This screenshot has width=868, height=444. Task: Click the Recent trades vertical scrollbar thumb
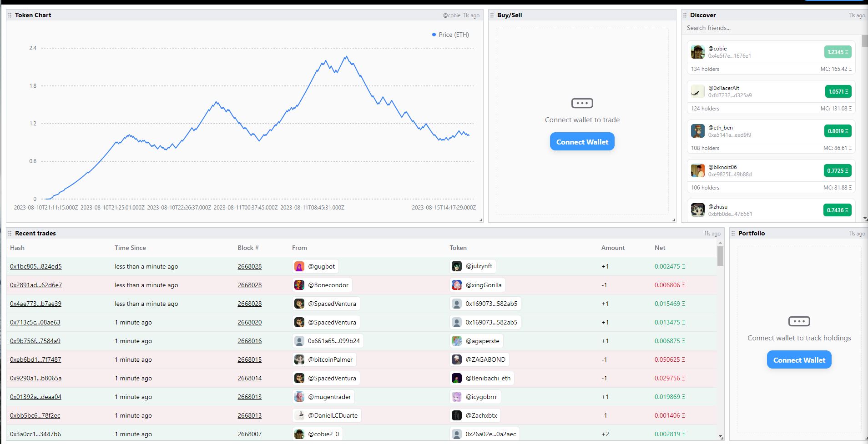[x=720, y=256]
